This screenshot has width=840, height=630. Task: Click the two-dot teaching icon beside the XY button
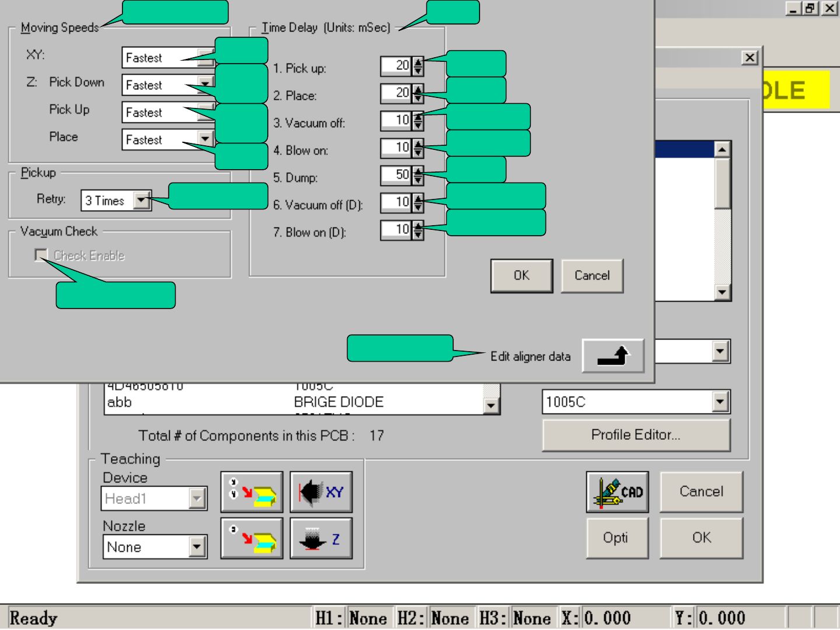coord(252,492)
